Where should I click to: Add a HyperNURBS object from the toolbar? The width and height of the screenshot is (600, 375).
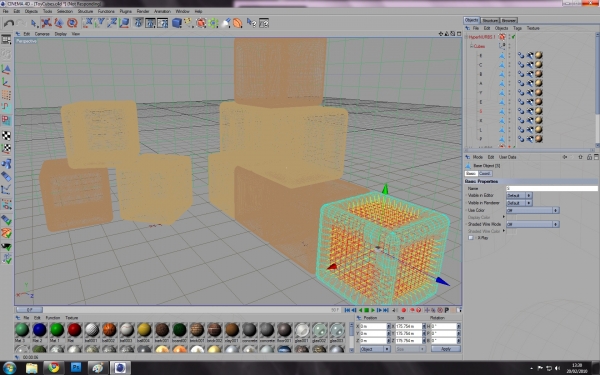[x=201, y=23]
